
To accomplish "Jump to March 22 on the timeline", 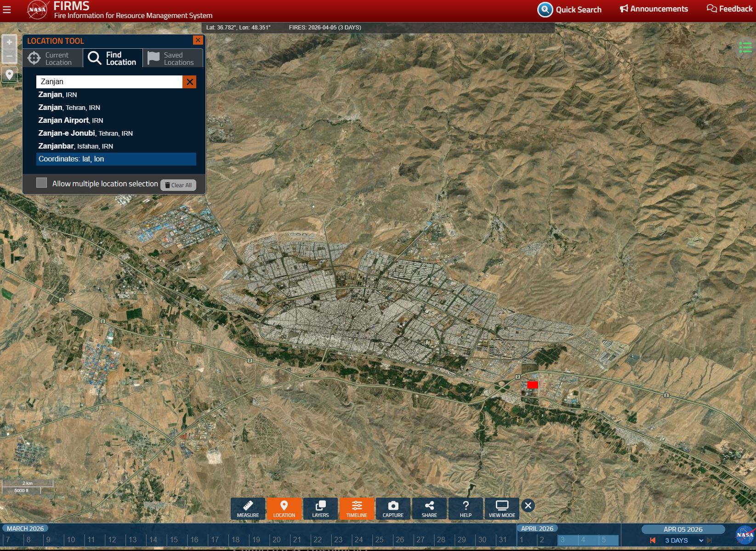I will [318, 540].
